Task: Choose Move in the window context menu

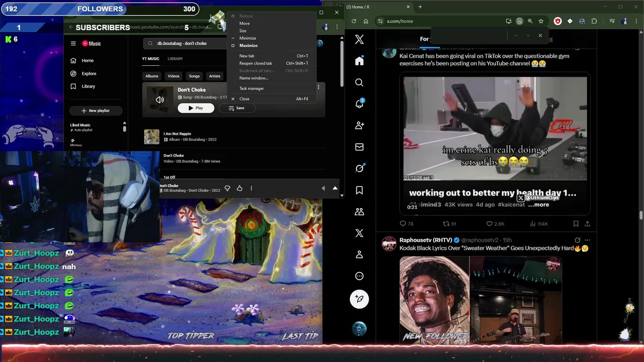Action: 272,23
